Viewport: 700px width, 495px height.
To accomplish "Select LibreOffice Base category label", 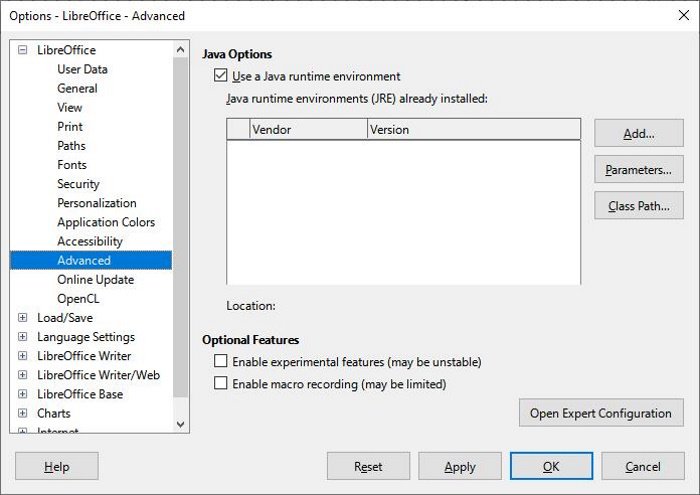I will pyautogui.click(x=80, y=394).
